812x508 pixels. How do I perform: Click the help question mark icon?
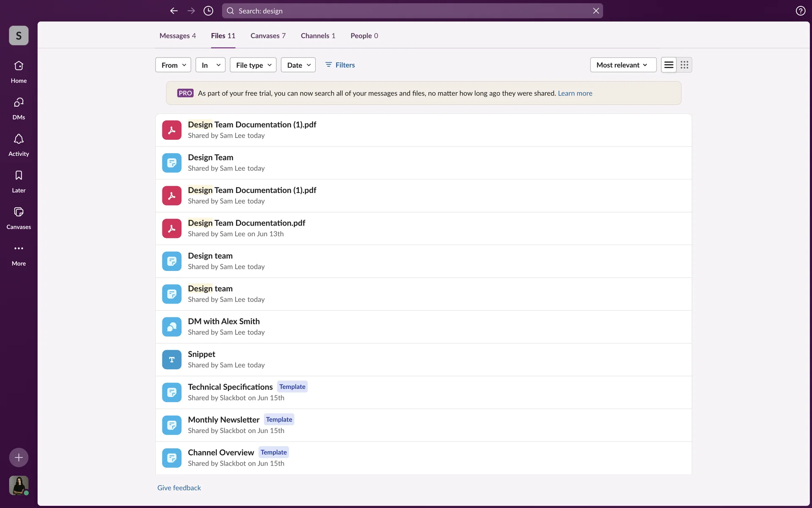[x=800, y=11]
